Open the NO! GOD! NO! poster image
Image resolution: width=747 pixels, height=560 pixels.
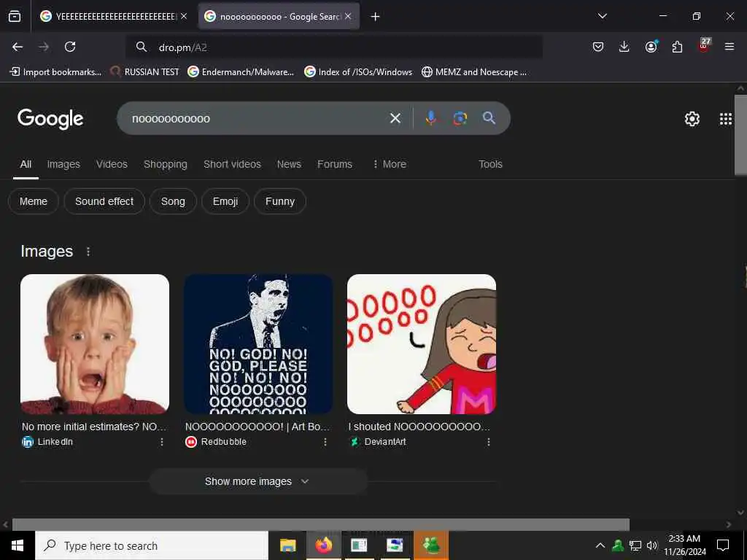click(258, 344)
